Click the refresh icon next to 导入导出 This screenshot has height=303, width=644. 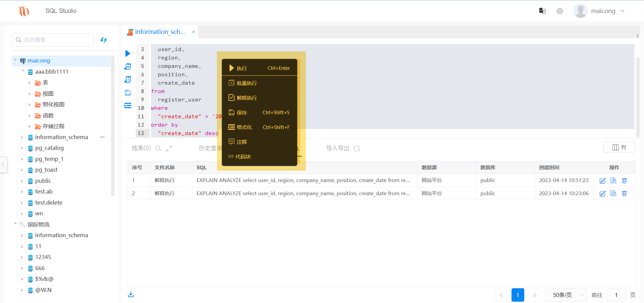(x=357, y=148)
